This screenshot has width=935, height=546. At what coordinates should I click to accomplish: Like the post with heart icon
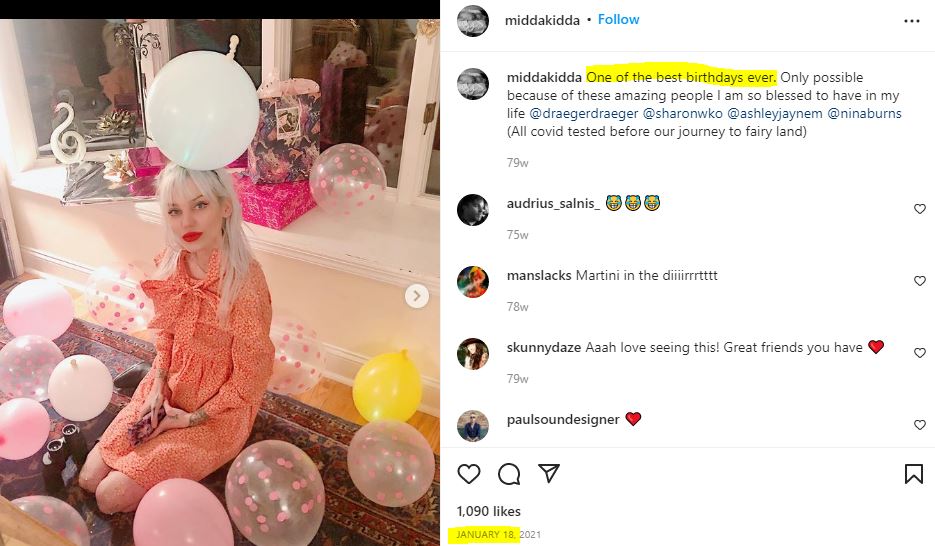point(469,474)
